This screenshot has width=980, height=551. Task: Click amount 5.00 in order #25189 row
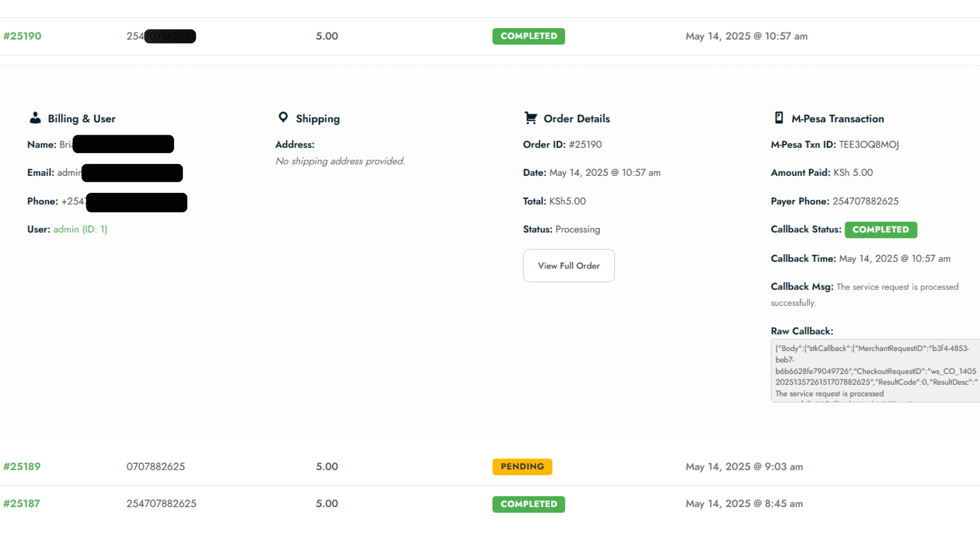click(327, 466)
